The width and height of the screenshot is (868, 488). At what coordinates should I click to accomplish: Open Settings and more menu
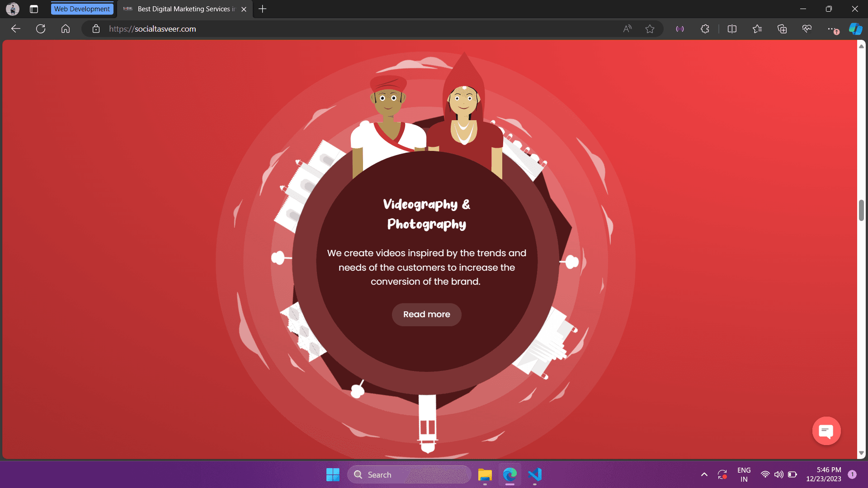(x=832, y=29)
